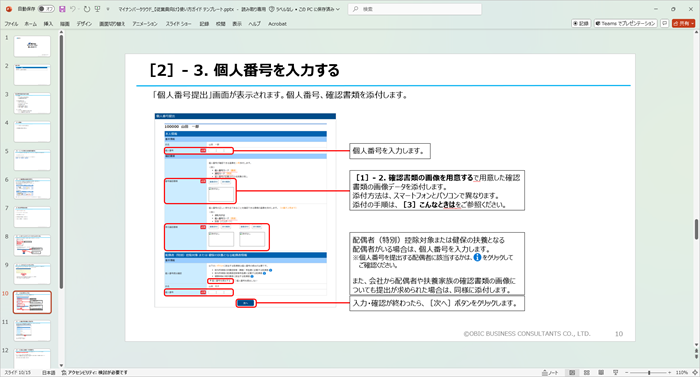700x377 pixels.
Task: Select slide 1 thumbnail
Action: coord(32,46)
